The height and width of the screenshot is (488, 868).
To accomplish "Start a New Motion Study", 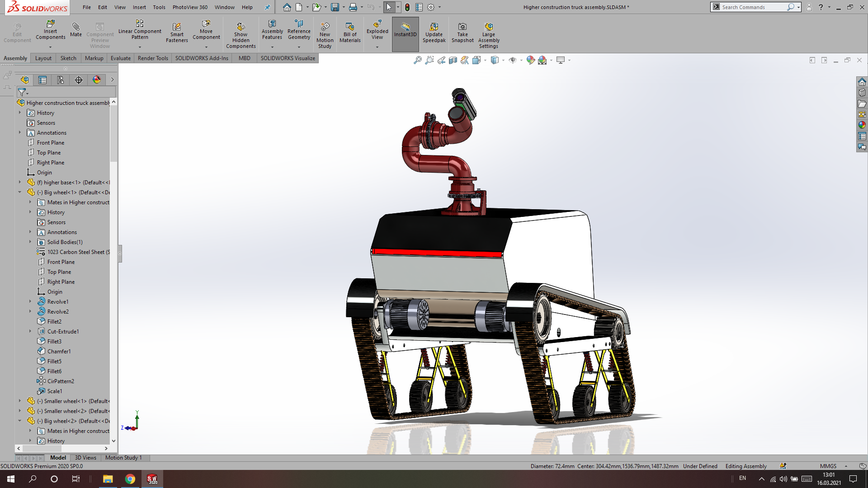I will pos(325,35).
